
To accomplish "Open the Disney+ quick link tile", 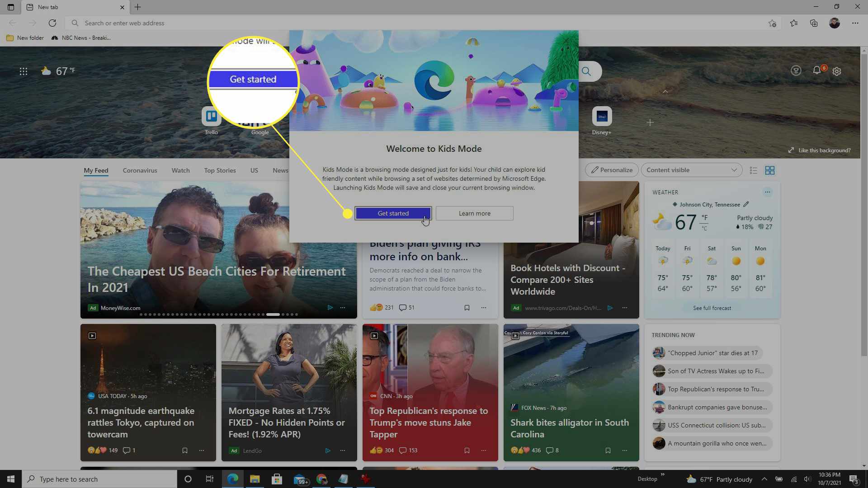I will (602, 121).
